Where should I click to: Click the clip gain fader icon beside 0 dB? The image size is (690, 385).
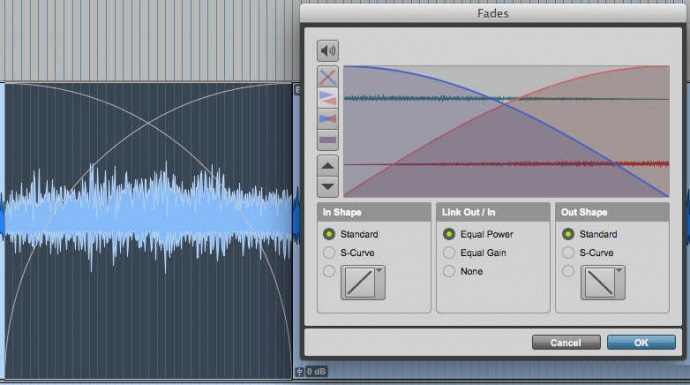point(300,372)
